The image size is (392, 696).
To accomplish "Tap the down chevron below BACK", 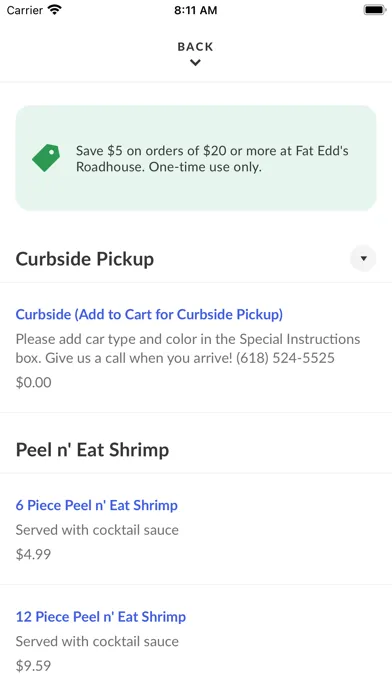I will (x=195, y=63).
